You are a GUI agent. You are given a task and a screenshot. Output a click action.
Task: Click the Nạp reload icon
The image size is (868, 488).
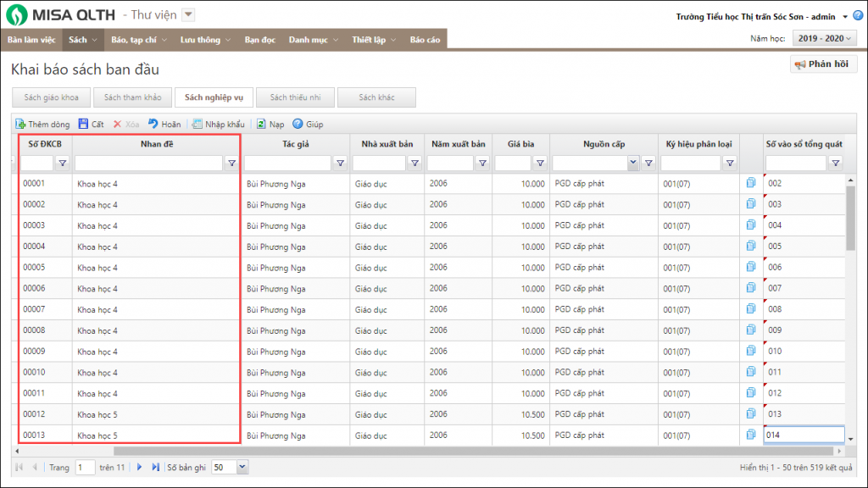262,124
